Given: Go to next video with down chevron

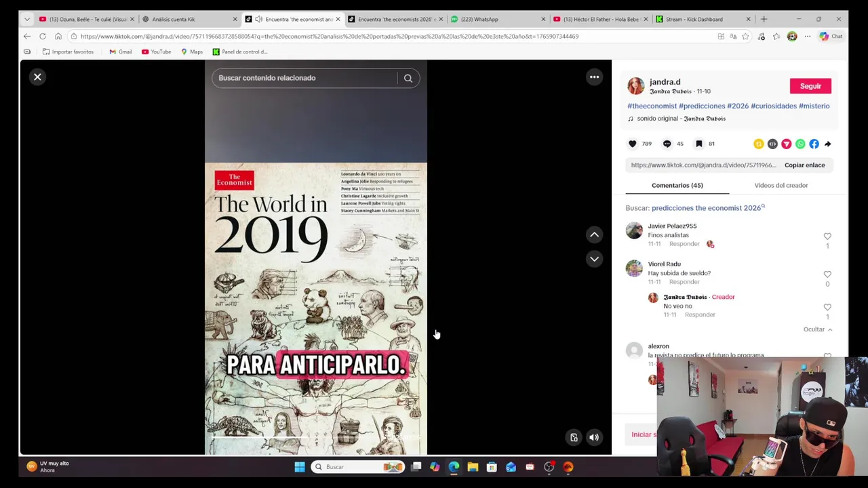Looking at the screenshot, I should click(x=594, y=259).
